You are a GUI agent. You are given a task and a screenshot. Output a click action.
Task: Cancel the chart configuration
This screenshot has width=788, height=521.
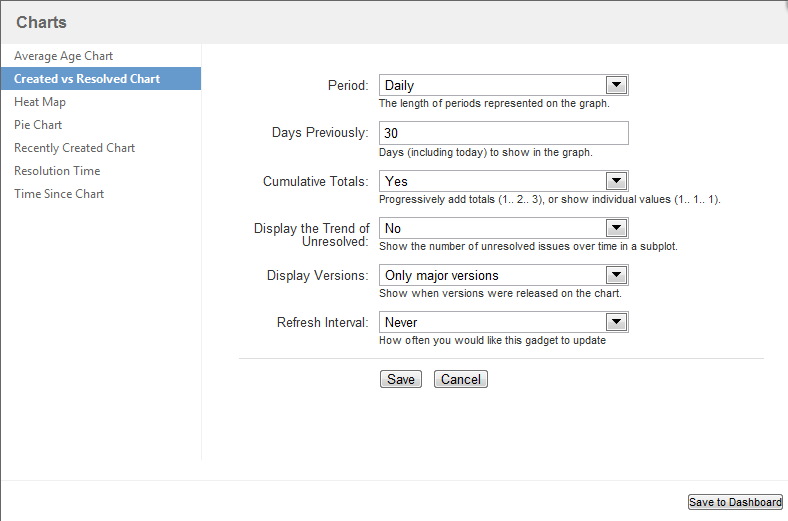(x=460, y=379)
